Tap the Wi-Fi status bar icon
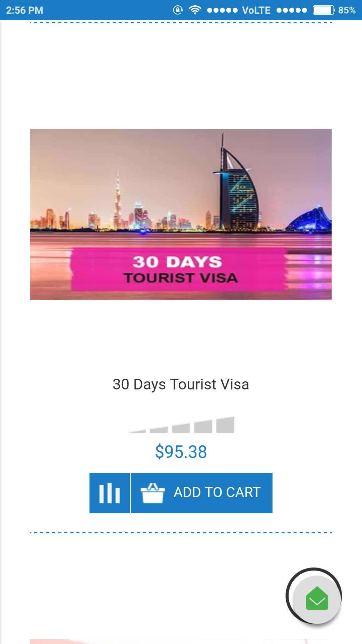The width and height of the screenshot is (362, 644). 194,10
